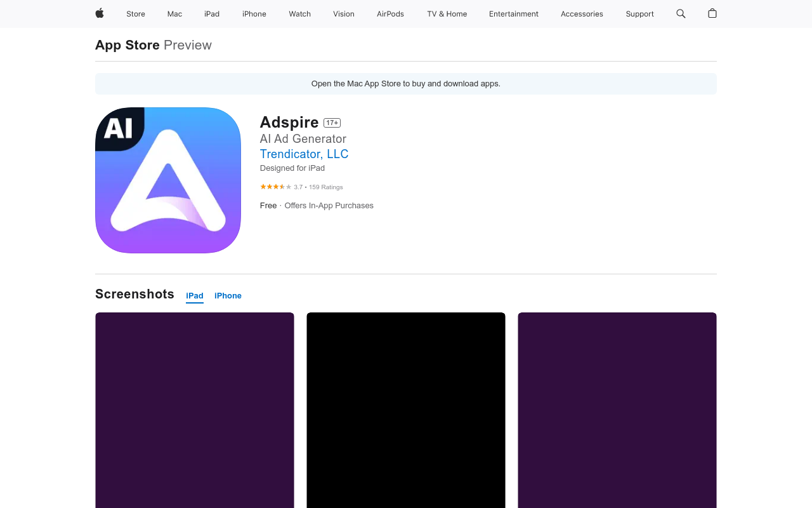
Task: Open the middle black screenshot
Action: 406,410
